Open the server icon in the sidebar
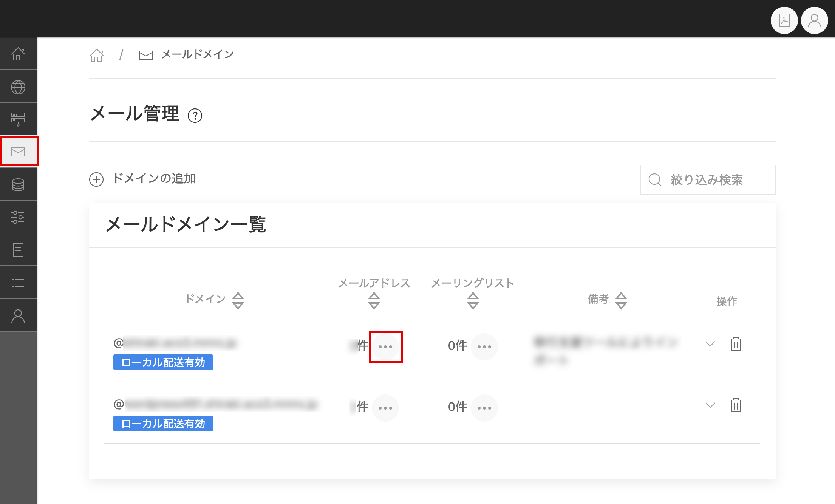 (18, 119)
